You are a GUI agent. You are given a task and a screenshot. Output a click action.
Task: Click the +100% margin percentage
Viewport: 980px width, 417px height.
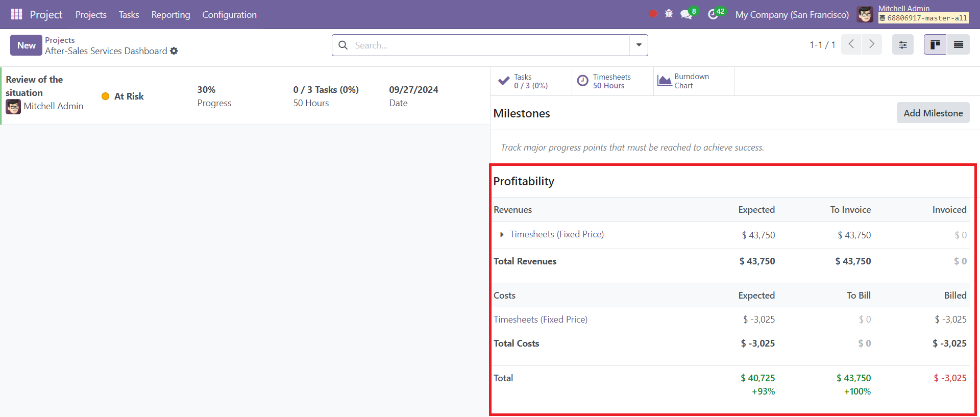(857, 391)
